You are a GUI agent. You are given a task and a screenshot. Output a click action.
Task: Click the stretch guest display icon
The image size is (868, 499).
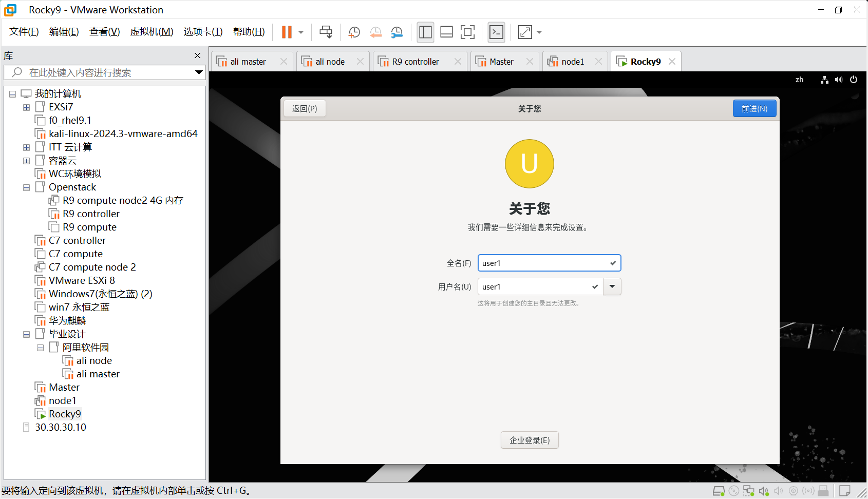pyautogui.click(x=525, y=32)
